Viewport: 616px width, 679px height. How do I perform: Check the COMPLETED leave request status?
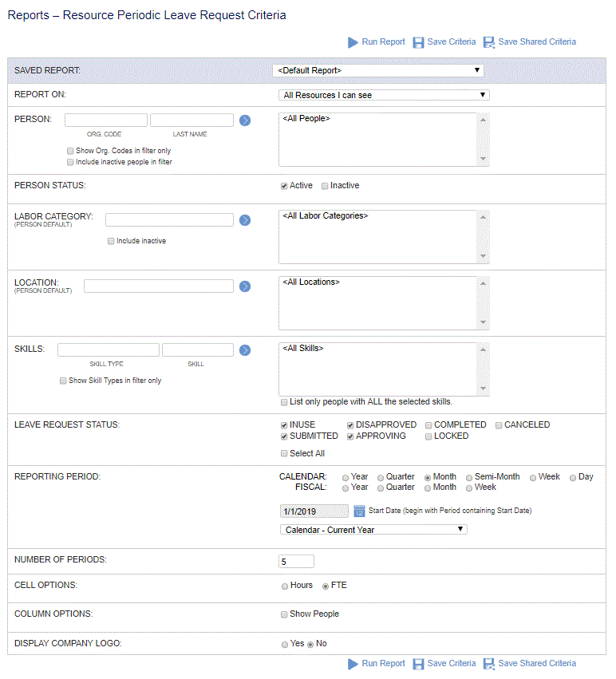[x=428, y=425]
